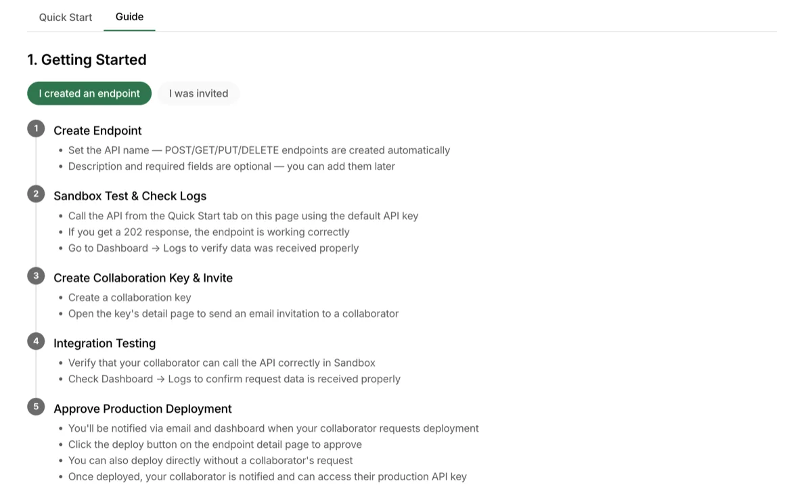
Task: Click the "Set the API name" bullet line
Action: [x=258, y=150]
